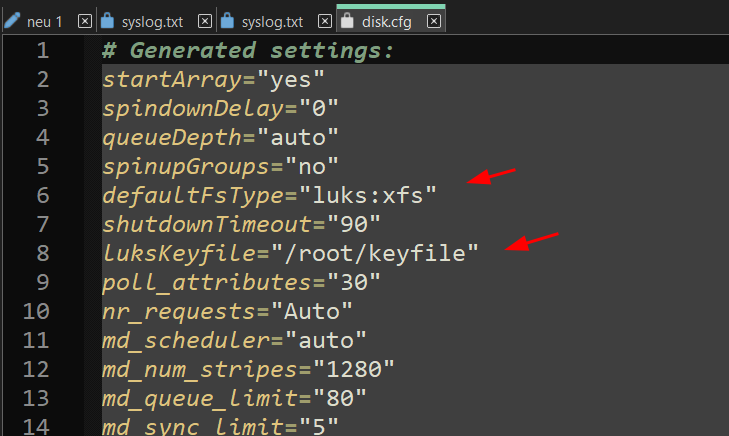
Task: Click the poll_attributes="30" line
Action: pos(241,283)
